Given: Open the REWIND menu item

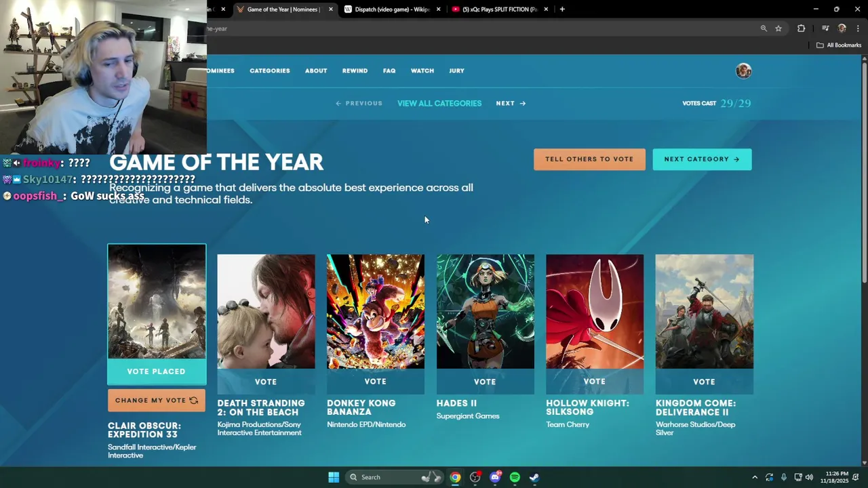Looking at the screenshot, I should click(355, 70).
